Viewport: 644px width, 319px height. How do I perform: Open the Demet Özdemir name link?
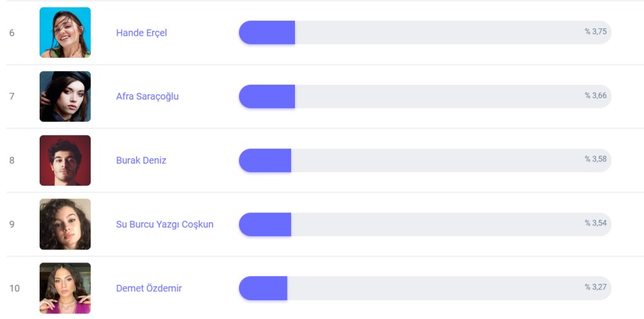(149, 288)
